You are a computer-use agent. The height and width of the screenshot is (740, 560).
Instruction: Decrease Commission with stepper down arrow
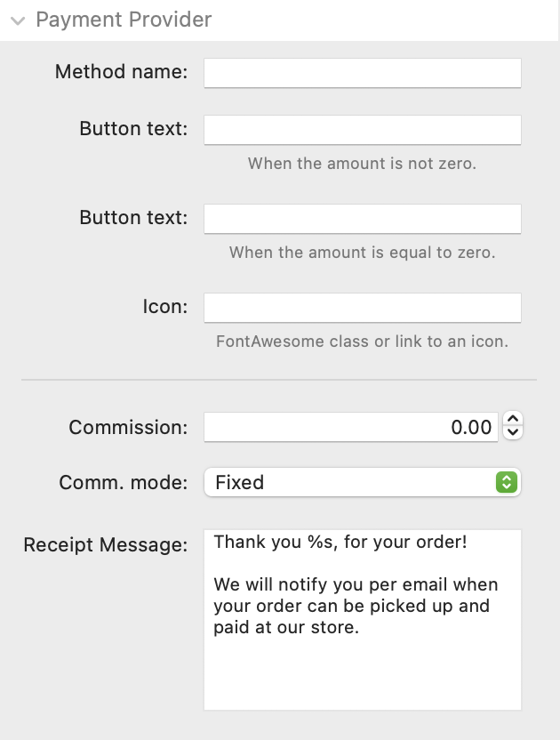(513, 433)
